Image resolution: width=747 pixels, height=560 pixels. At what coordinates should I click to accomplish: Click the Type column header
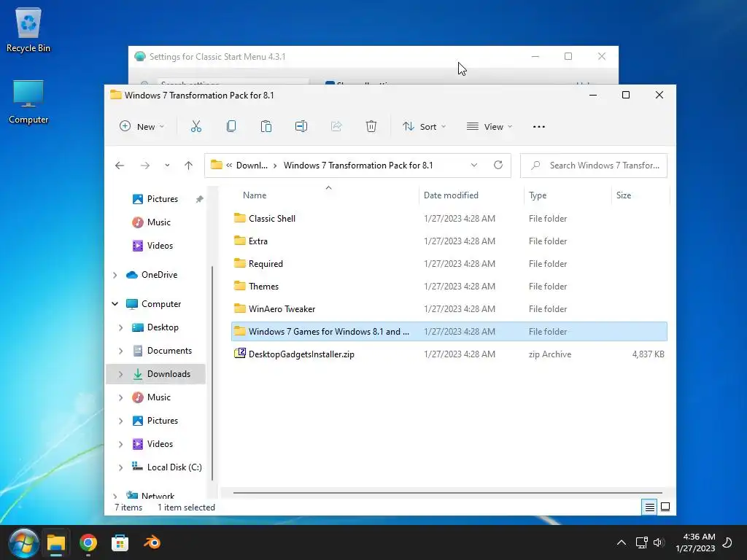point(538,195)
